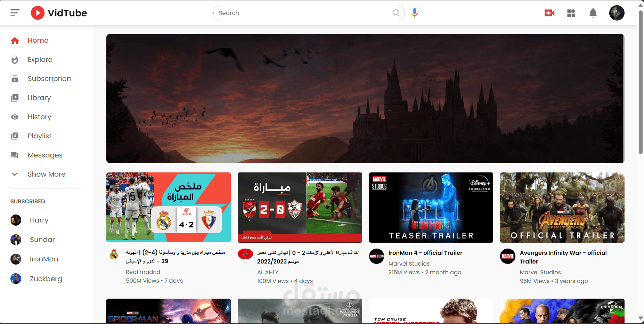Open AL AHLY channel avatar

245,254
